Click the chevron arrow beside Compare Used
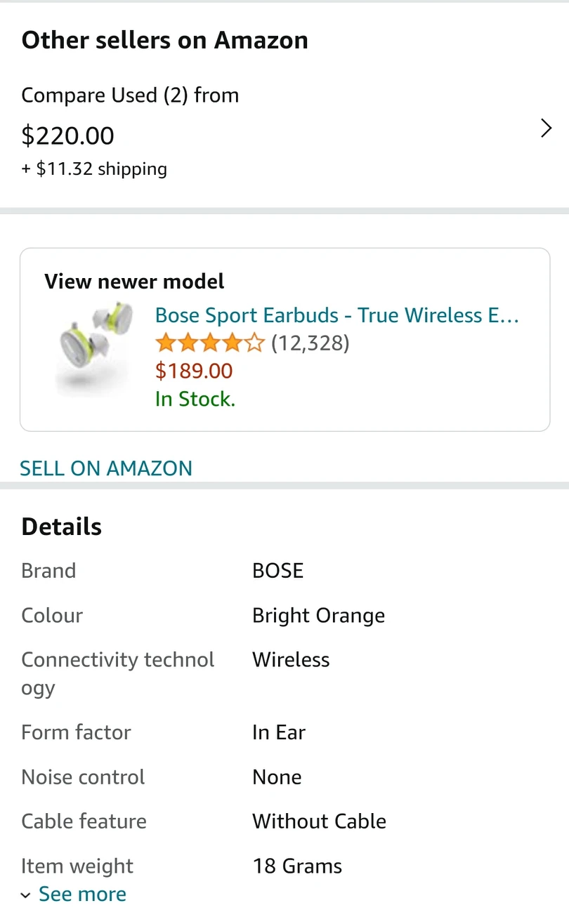 [546, 128]
